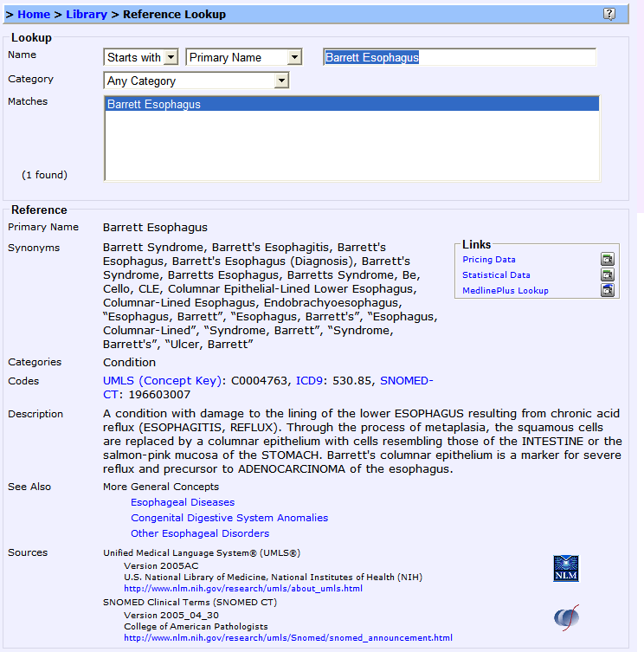This screenshot has width=644, height=652.
Task: Follow the SNOMED-CT code link
Action: (x=407, y=380)
